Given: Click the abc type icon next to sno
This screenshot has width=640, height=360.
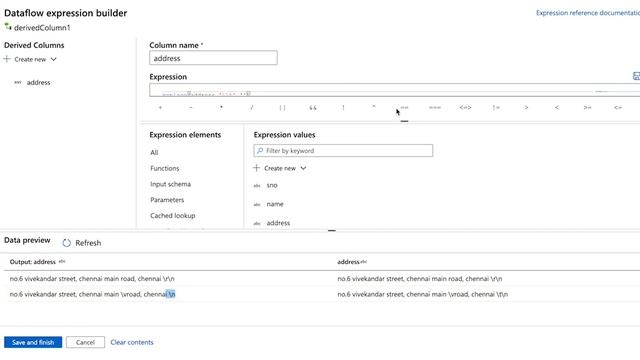Looking at the screenshot, I should (257, 186).
